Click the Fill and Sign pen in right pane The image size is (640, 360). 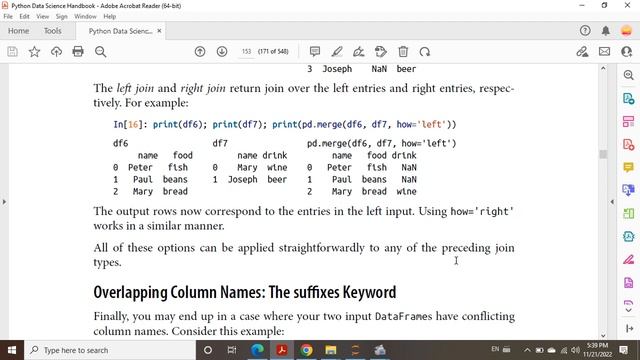pyautogui.click(x=629, y=259)
